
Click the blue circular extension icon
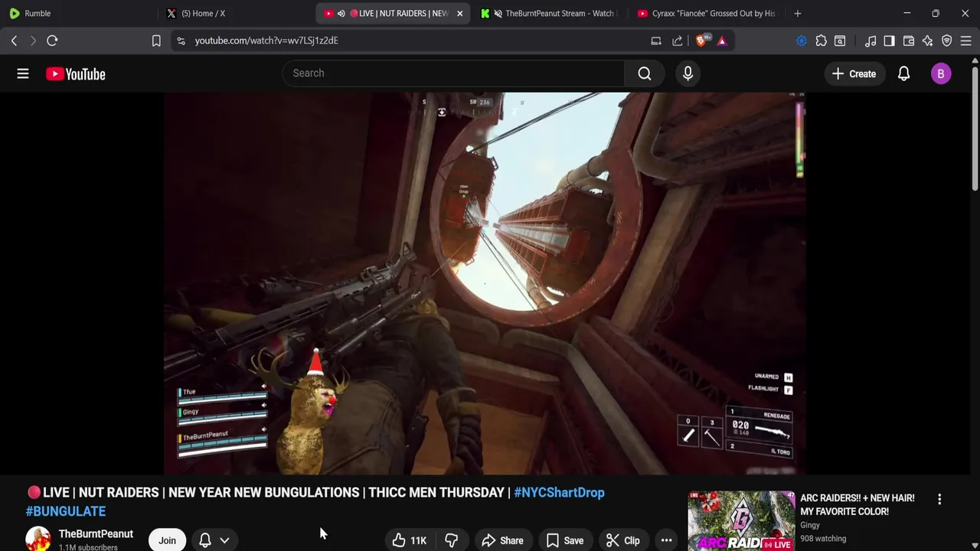coord(802,41)
